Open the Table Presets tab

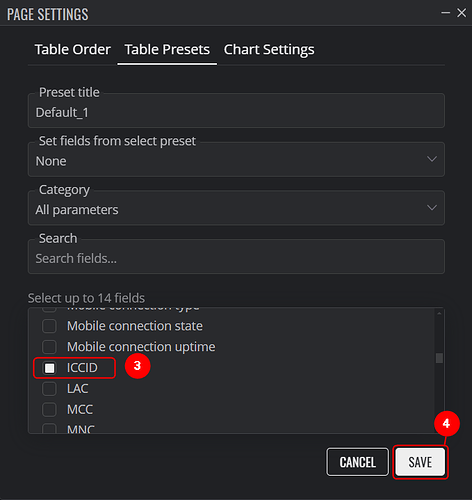point(167,49)
